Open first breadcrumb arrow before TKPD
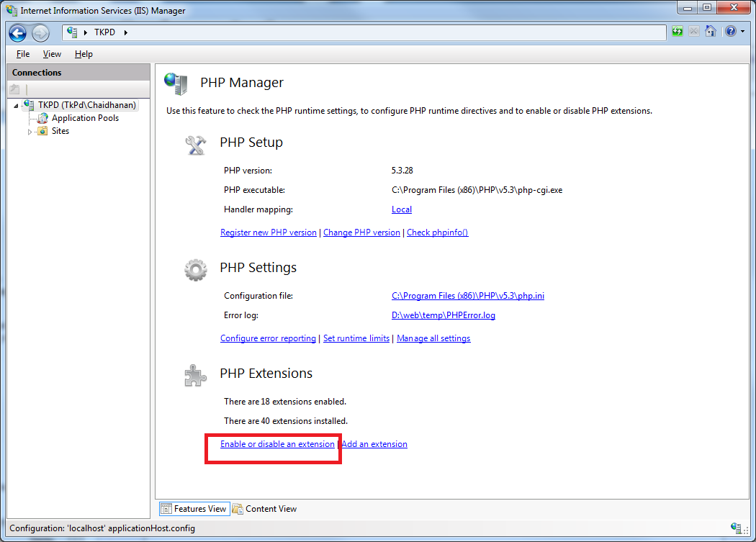Screen dimensions: 756x542 tap(86, 32)
